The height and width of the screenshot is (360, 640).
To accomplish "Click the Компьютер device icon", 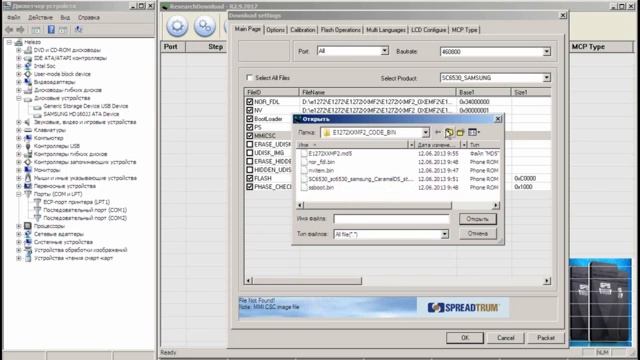I will coord(28,138).
